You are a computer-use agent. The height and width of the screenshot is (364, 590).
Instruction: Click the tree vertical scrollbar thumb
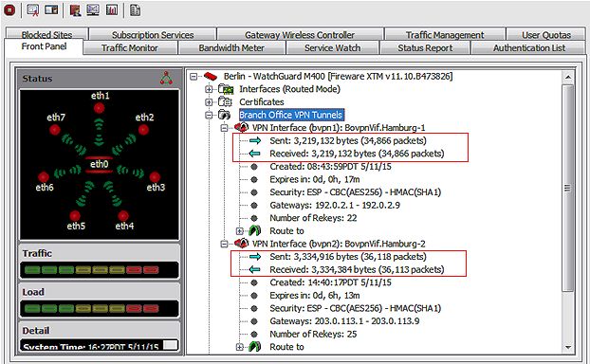[x=568, y=188]
